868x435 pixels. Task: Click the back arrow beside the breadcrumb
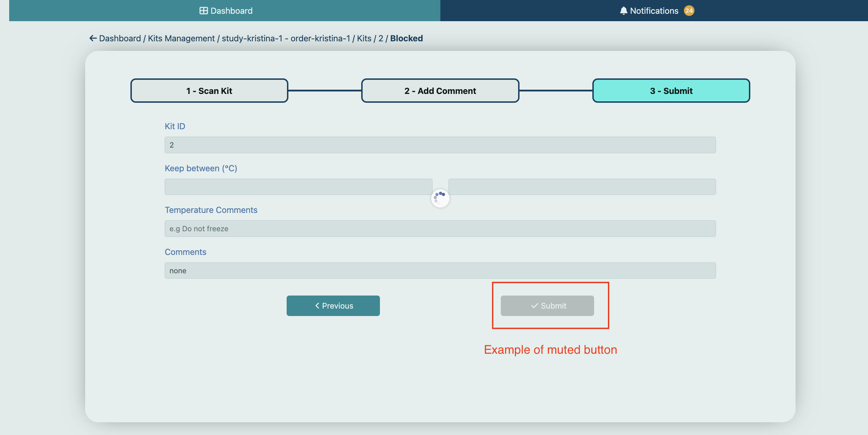tap(93, 38)
